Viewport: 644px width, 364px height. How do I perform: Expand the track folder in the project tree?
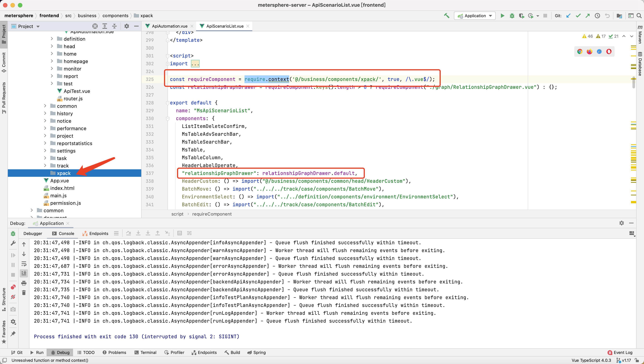[45, 166]
